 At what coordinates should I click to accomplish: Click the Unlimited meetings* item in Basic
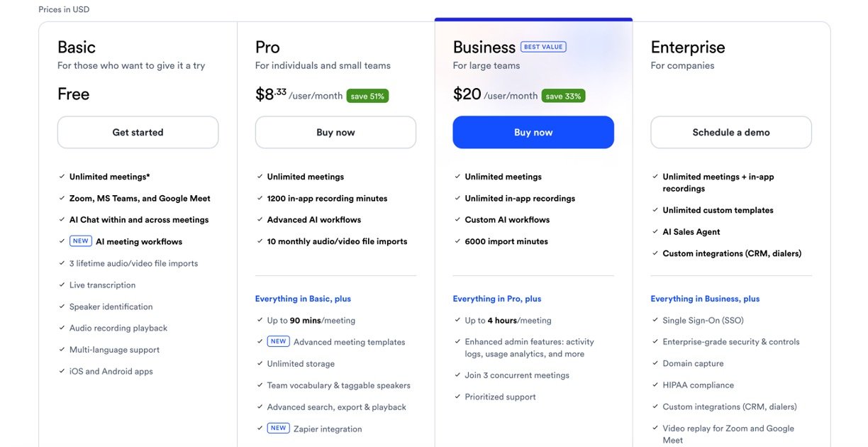(109, 177)
